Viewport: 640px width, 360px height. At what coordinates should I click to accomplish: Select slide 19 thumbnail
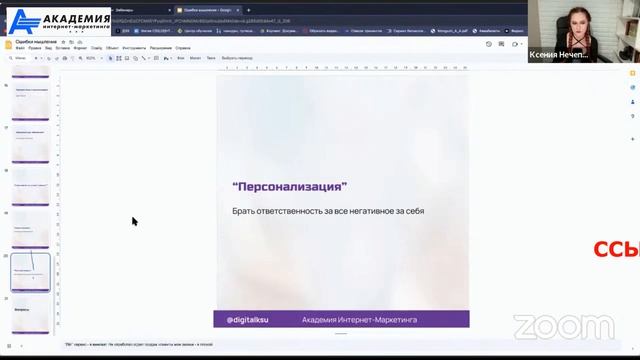(x=31, y=230)
